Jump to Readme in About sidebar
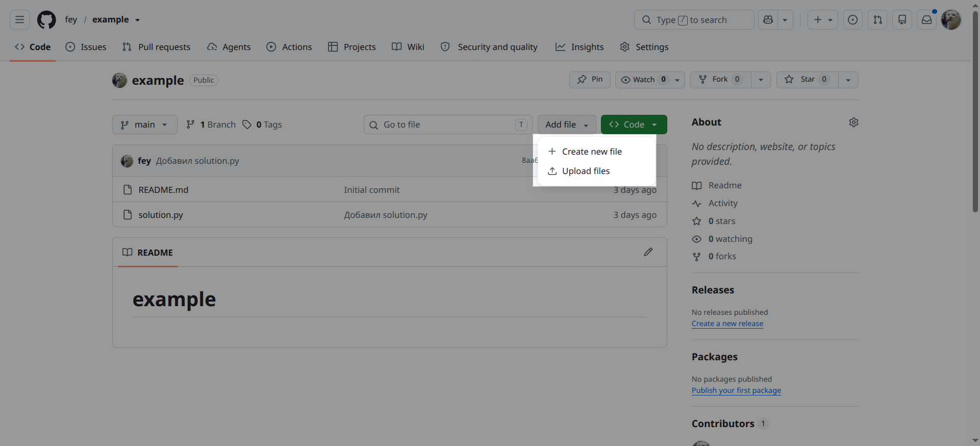The height and width of the screenshot is (446, 980). point(717,185)
